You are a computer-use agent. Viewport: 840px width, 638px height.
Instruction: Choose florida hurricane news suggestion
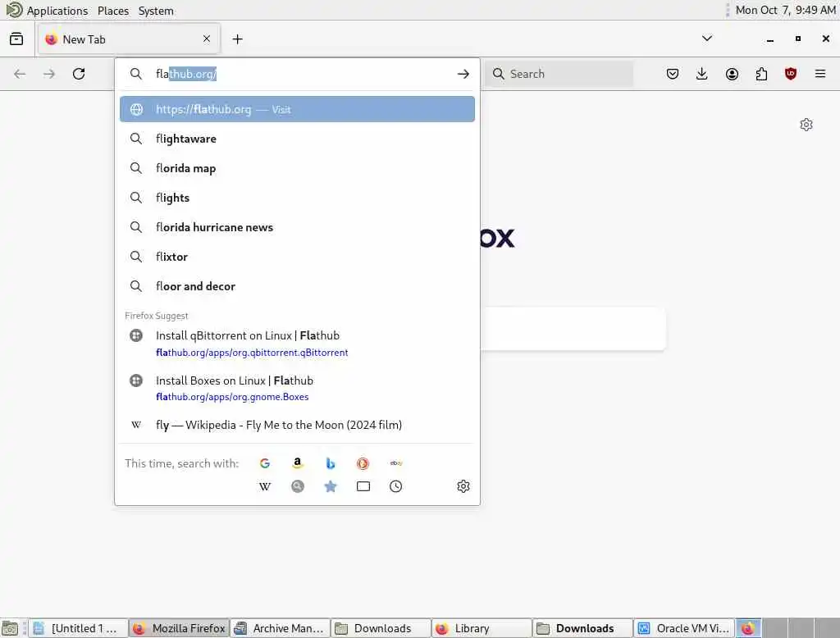[x=297, y=227]
